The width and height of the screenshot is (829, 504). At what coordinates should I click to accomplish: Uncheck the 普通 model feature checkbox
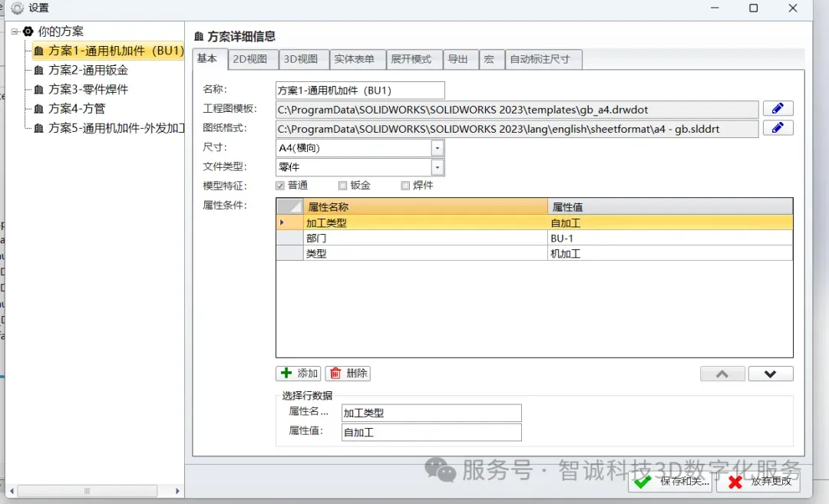coord(280,185)
